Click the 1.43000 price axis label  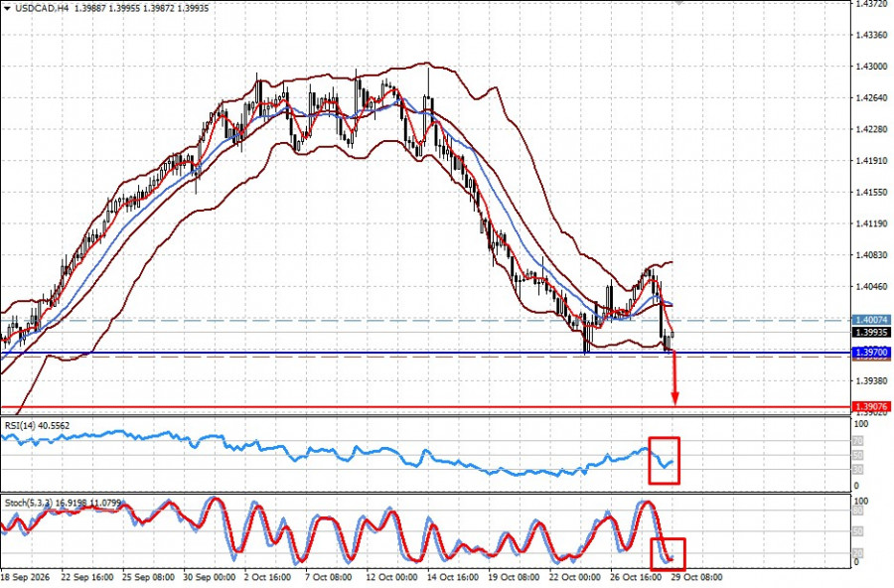[872, 67]
